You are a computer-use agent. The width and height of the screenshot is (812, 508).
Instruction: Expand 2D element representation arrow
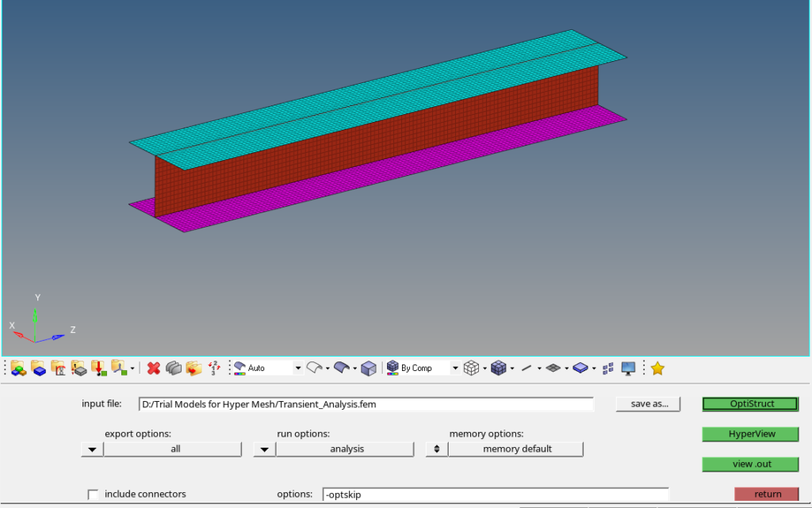point(566,369)
